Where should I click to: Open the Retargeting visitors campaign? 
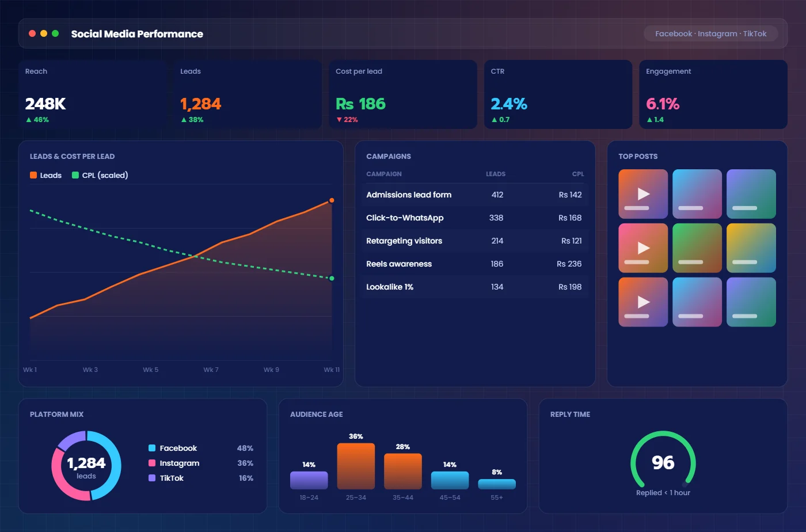pyautogui.click(x=475, y=241)
